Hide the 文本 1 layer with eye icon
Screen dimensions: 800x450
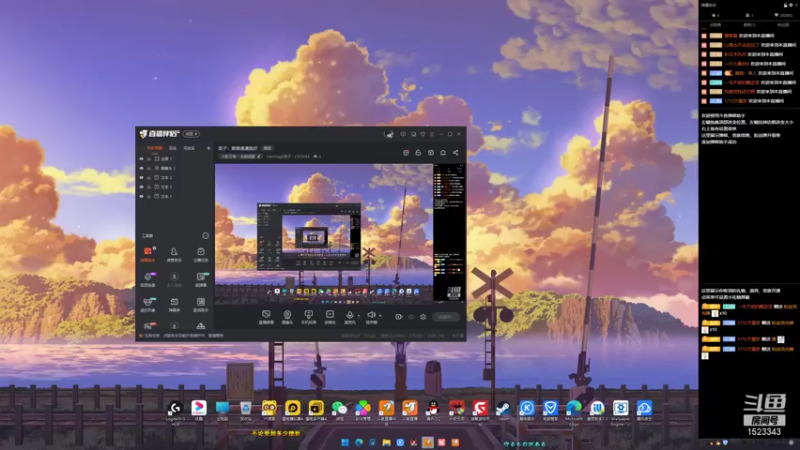click(x=141, y=196)
